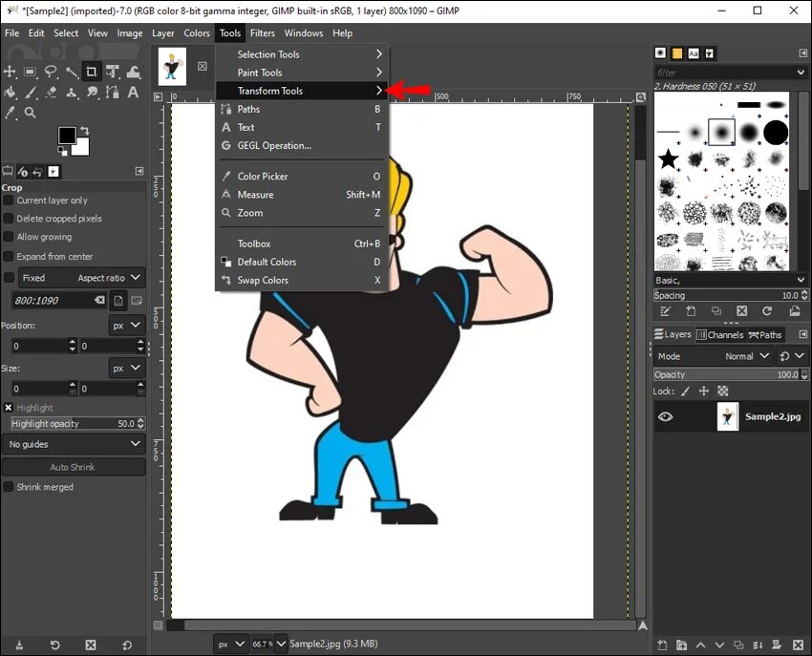Click the duplicate brush icon
The image size is (812, 656).
click(x=716, y=311)
